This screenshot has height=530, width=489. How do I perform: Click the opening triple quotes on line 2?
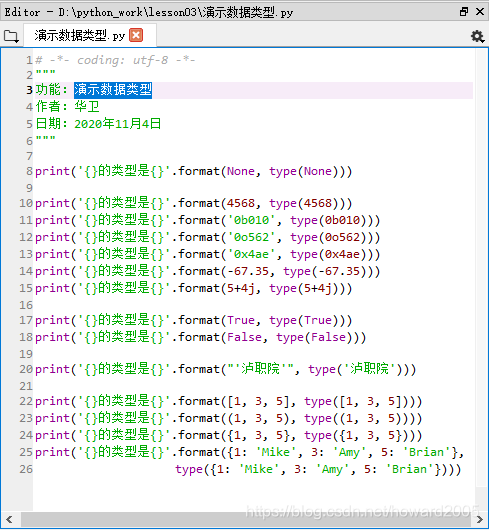point(46,72)
